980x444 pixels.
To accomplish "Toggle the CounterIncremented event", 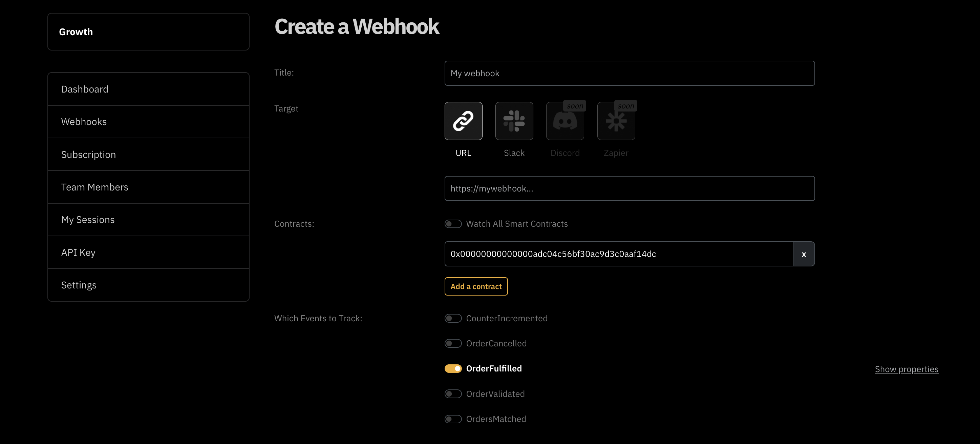I will click(x=453, y=318).
